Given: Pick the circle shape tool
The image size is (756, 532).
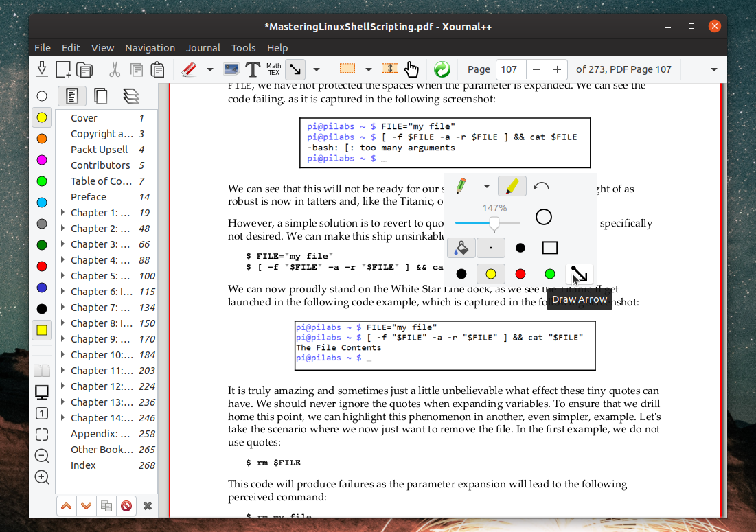Looking at the screenshot, I should click(543, 217).
